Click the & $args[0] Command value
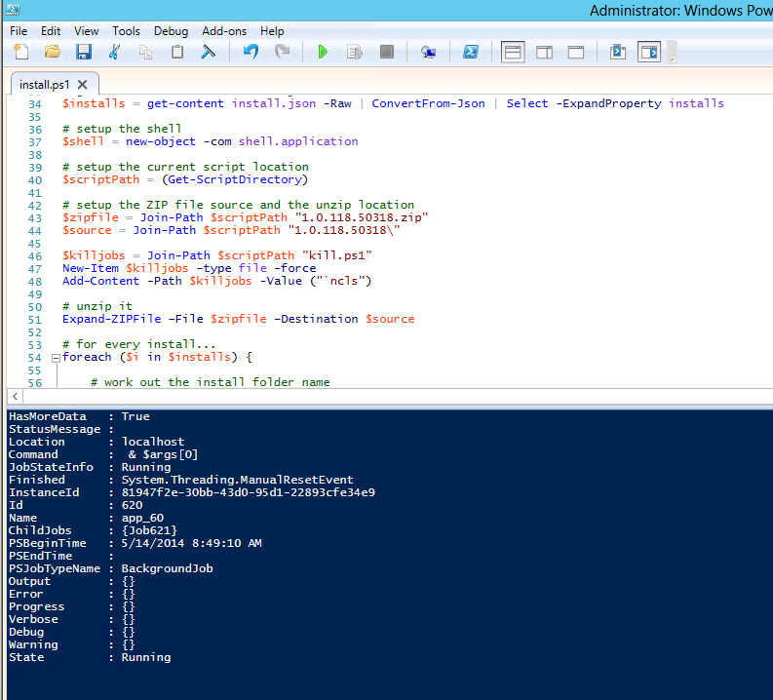 (163, 454)
